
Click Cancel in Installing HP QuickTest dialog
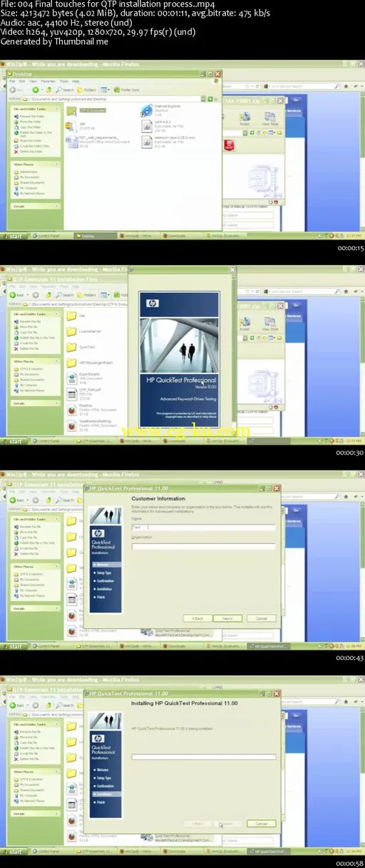261,823
